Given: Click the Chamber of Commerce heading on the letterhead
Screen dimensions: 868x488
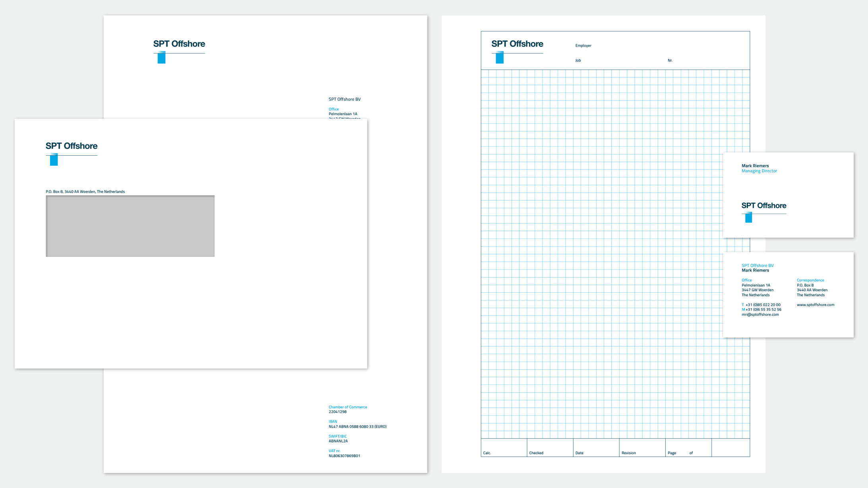Looking at the screenshot, I should 348,407.
